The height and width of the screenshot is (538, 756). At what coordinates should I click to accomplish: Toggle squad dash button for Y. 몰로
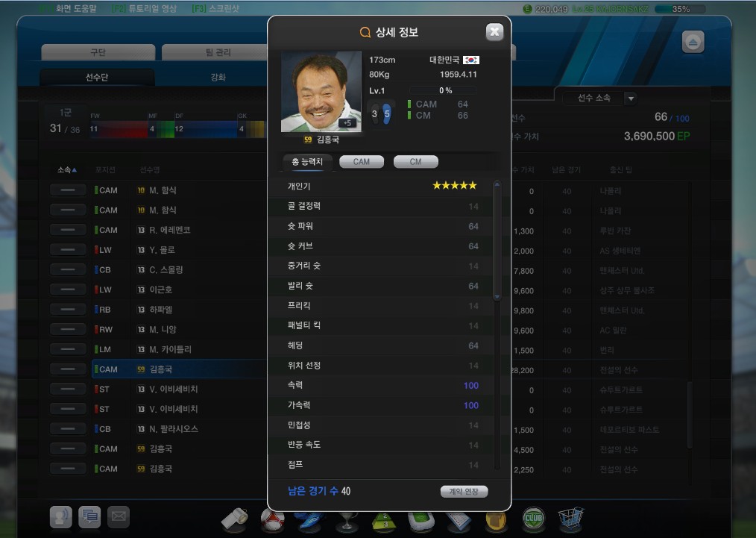coord(68,250)
